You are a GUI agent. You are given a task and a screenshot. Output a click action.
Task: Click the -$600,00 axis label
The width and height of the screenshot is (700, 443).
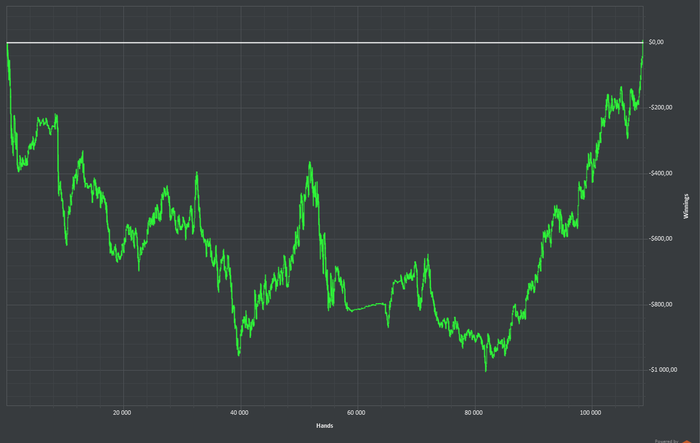point(660,239)
